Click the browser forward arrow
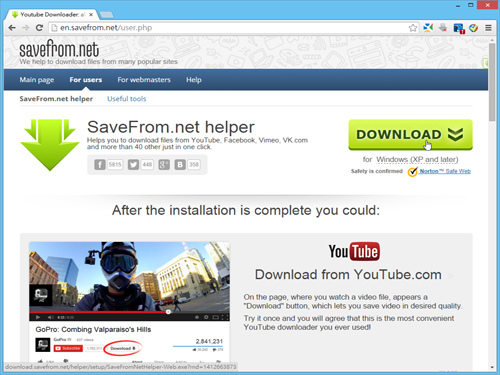Viewport: 500px width, 375px height. [x=26, y=28]
